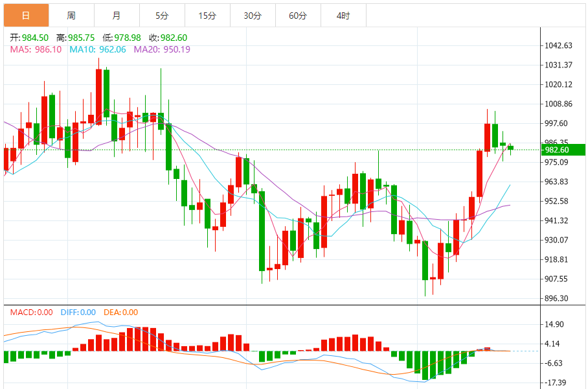Click the low price value 978.98
The height and width of the screenshot is (389, 588).
tap(128, 38)
